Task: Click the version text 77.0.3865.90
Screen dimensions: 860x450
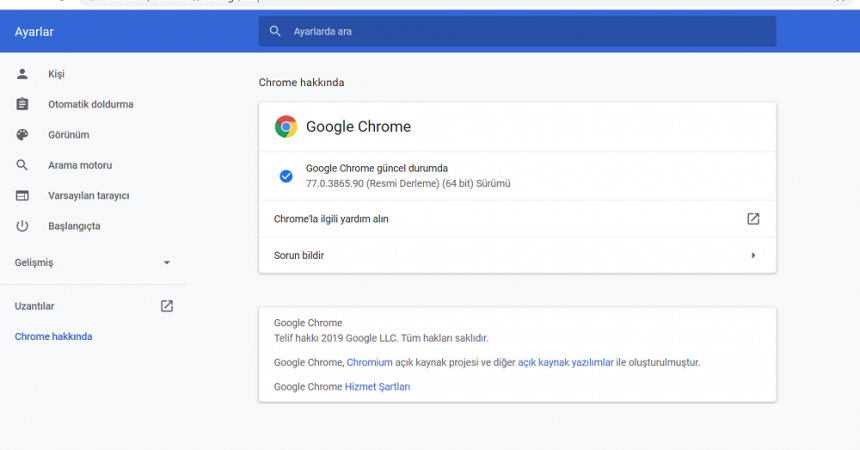Action: pos(335,183)
